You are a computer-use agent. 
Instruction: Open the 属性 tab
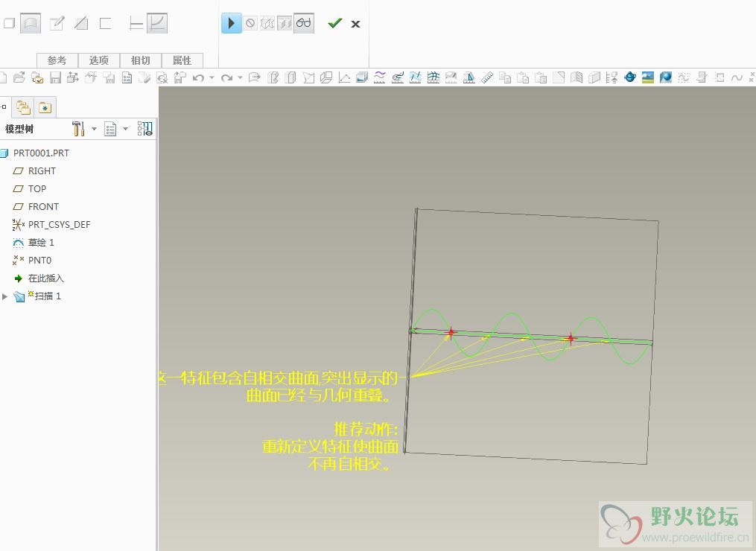pyautogui.click(x=182, y=60)
